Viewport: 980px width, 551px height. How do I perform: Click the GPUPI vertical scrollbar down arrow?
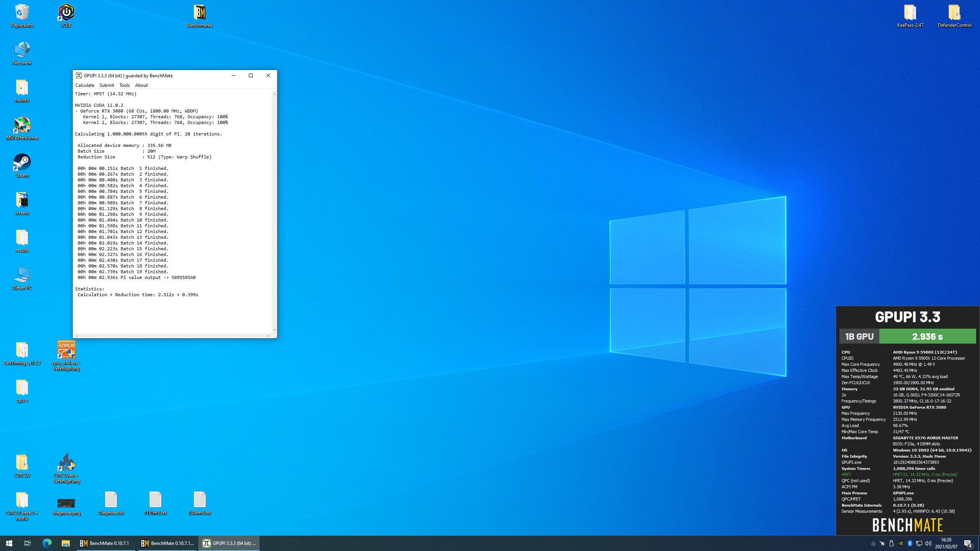[x=274, y=330]
